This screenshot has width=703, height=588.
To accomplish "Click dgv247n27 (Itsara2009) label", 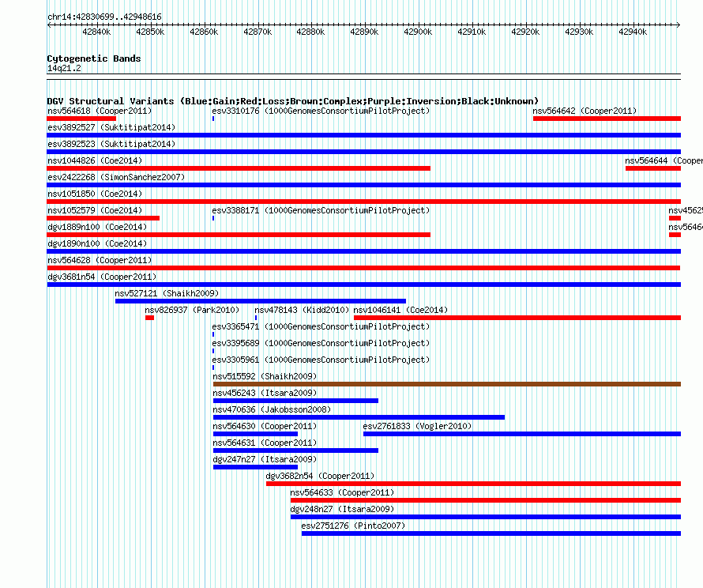I will click(265, 459).
